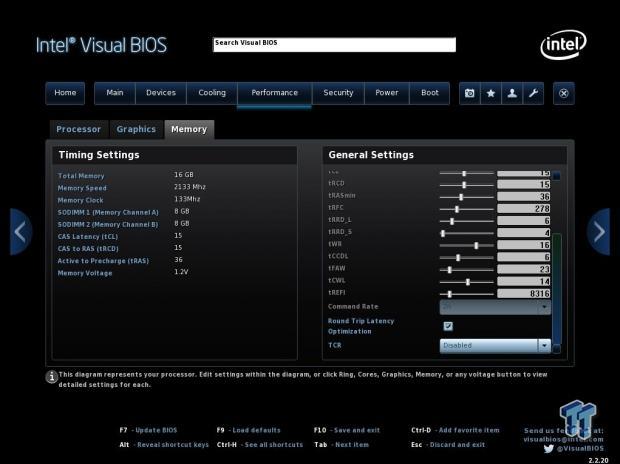Click the Memory Speed label

[x=82, y=188]
